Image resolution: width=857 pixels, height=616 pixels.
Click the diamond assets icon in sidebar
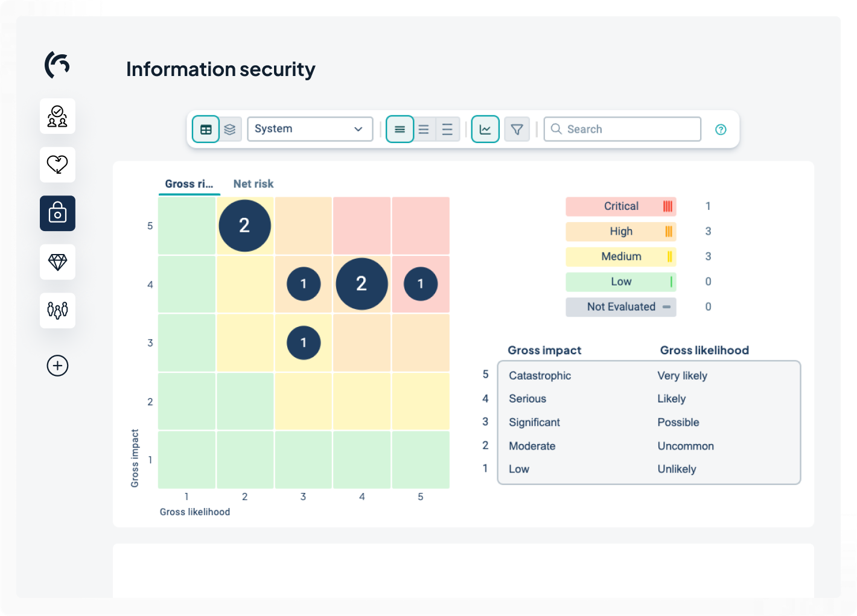57,262
